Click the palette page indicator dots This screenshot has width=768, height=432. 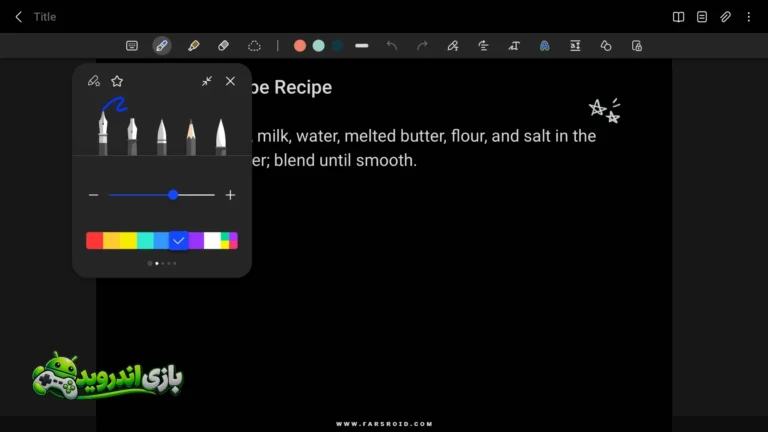[162, 264]
